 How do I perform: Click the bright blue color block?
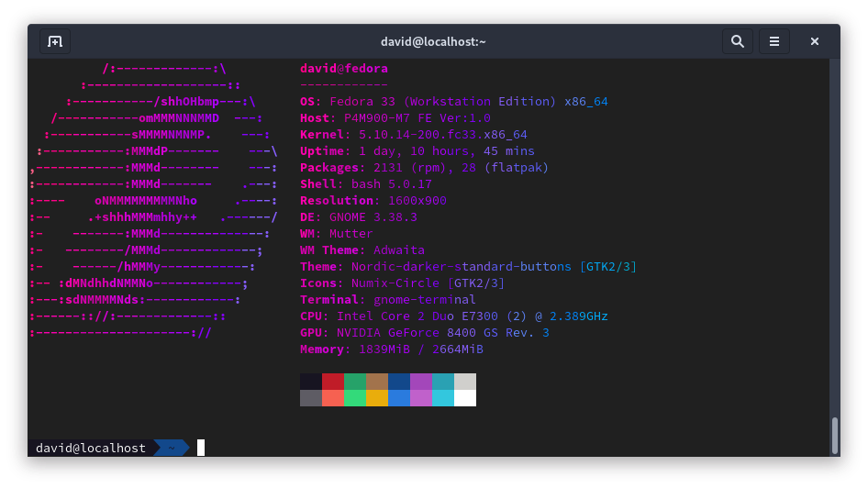[x=399, y=398]
